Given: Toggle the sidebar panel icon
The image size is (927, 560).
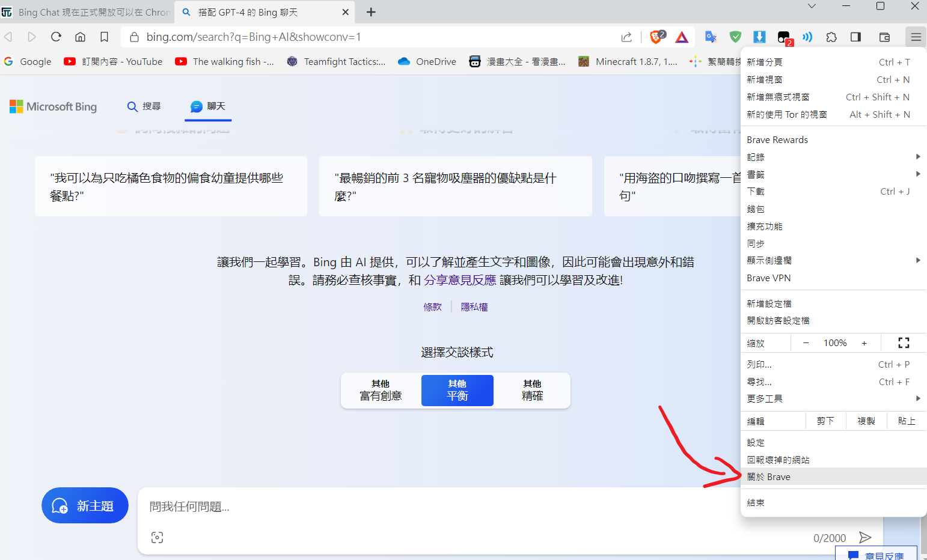Looking at the screenshot, I should pos(855,37).
